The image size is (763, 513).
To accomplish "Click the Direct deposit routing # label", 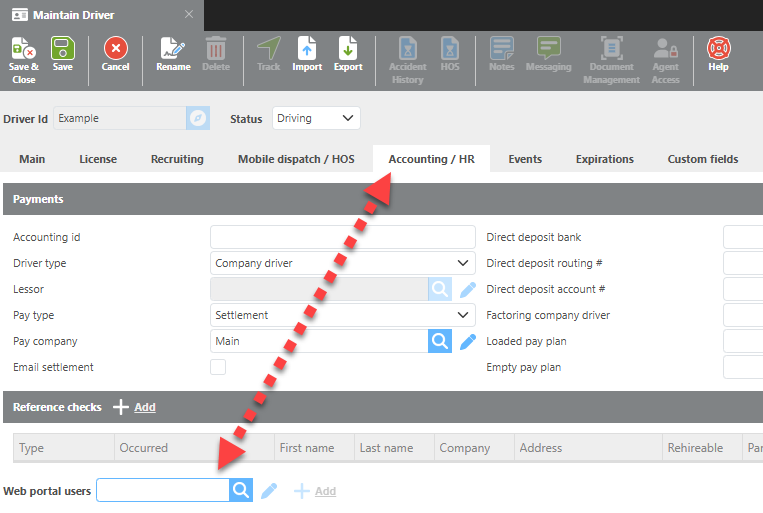I will [544, 263].
